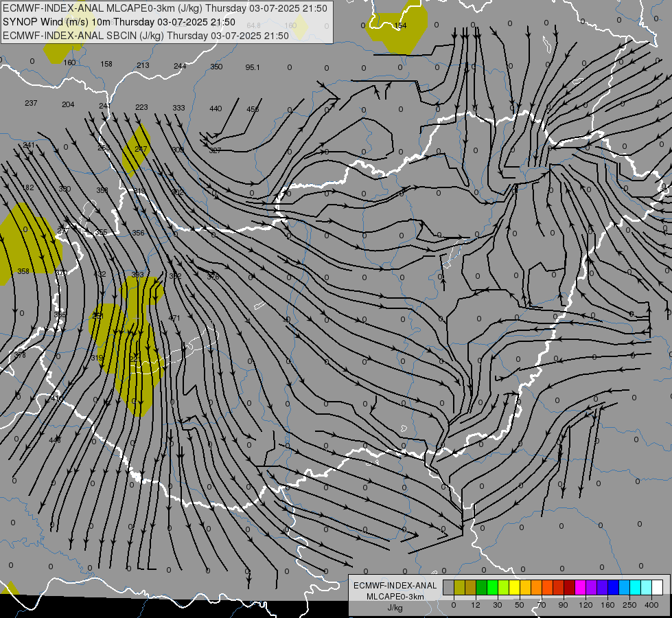Click the map value 158
672x618 pixels.
pos(106,64)
